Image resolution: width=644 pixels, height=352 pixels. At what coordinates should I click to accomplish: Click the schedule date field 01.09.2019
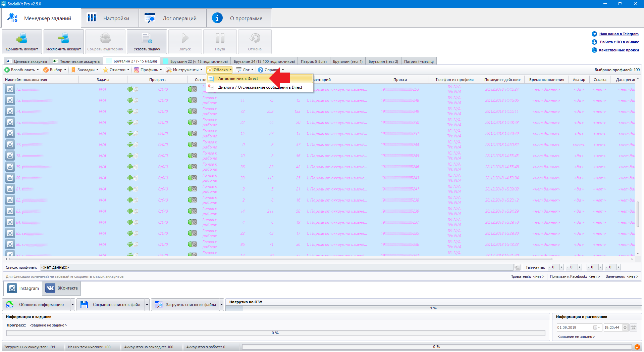[579, 327]
